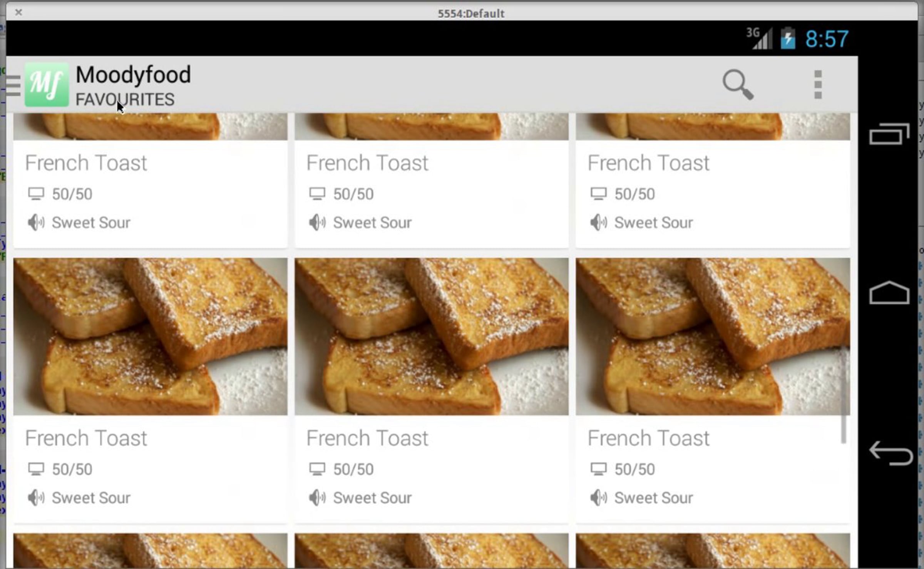Open the middle-row center French Toast photo

point(431,336)
